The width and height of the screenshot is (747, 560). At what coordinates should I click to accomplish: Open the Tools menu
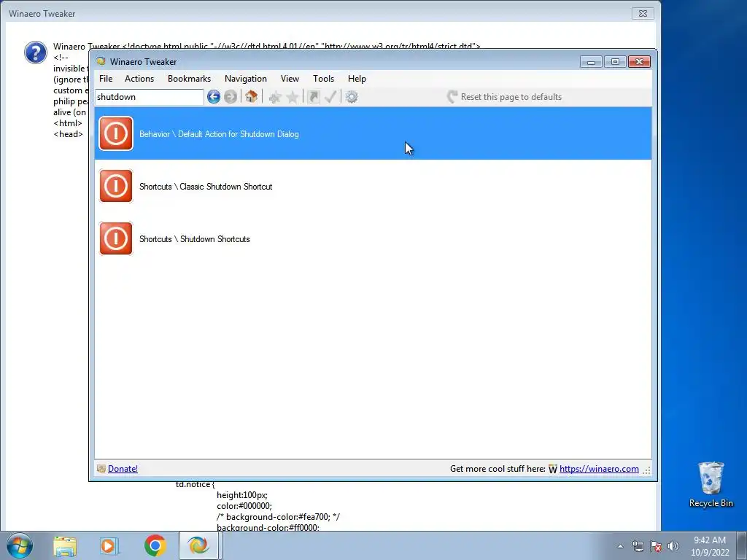pos(323,79)
